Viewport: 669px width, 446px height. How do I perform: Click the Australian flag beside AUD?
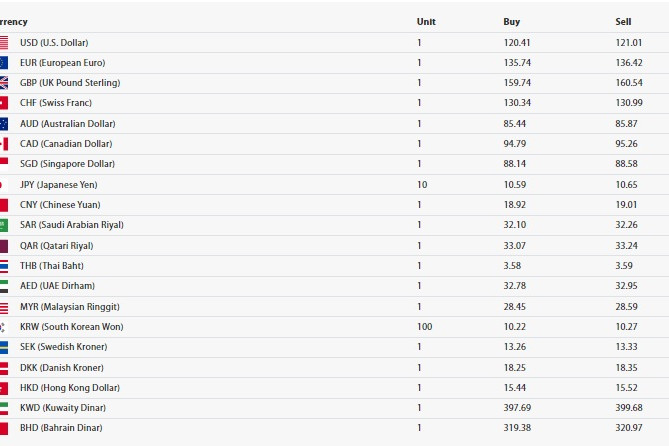point(4,124)
